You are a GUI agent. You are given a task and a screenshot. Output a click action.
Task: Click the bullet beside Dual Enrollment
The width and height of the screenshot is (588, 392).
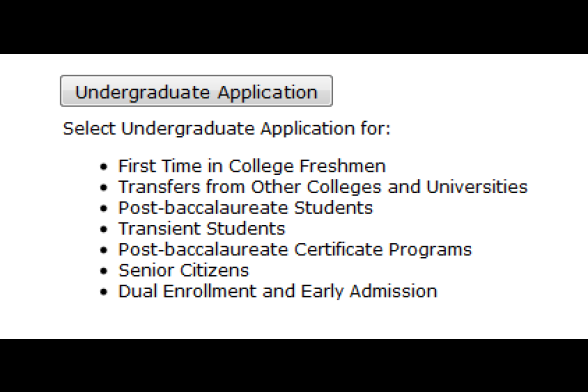[x=104, y=291]
